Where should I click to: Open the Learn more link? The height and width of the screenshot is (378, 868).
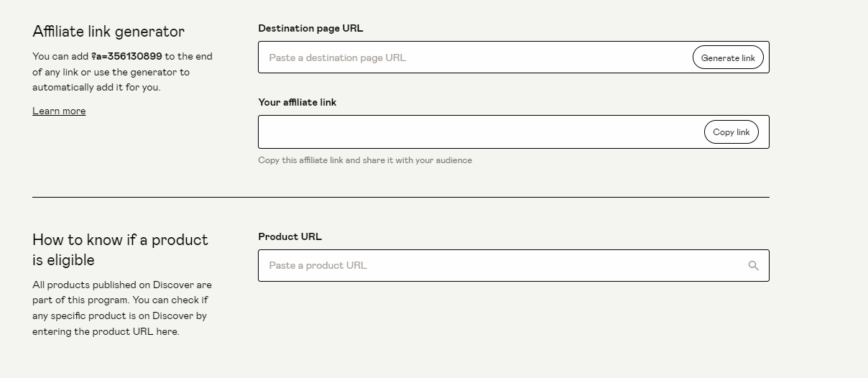point(59,111)
